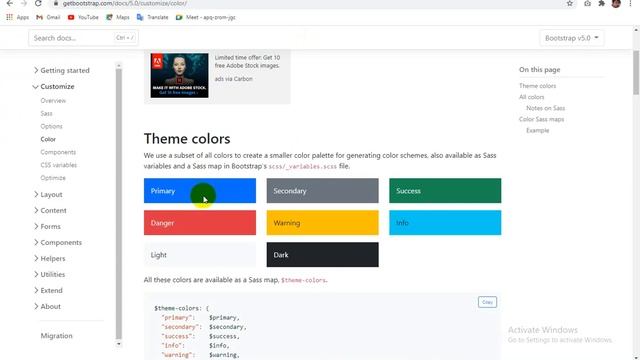Open CSS variables docs link

pos(59,165)
